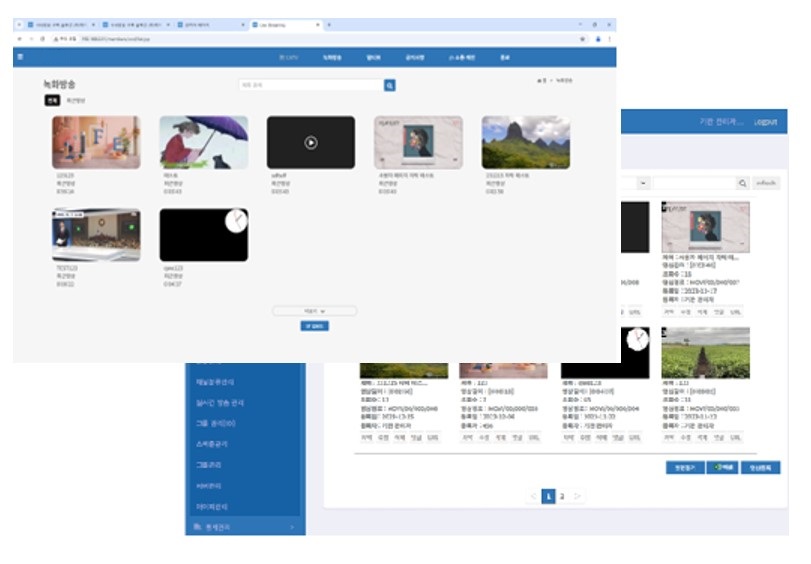The width and height of the screenshot is (811, 564).
Task: Click 삭제 button under the album art card
Action: (x=702, y=313)
